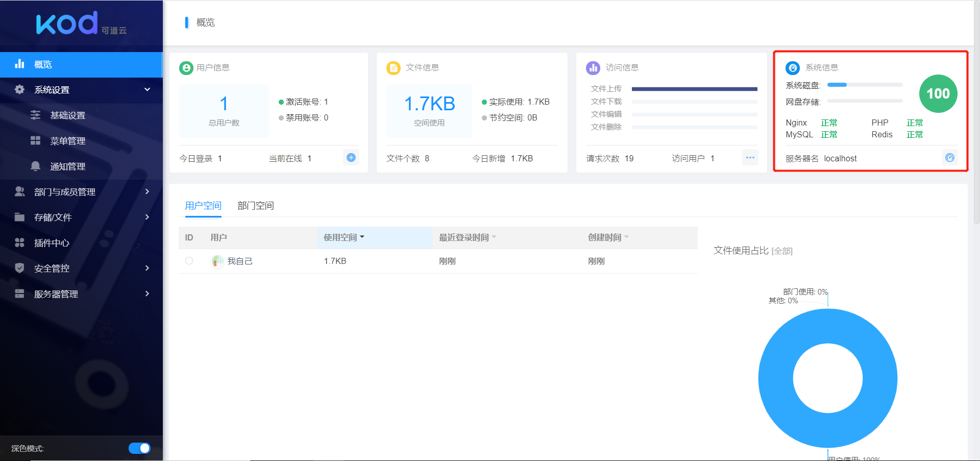Click the 1.7KB cell in 我自己 row
This screenshot has height=461, width=980.
pos(335,261)
